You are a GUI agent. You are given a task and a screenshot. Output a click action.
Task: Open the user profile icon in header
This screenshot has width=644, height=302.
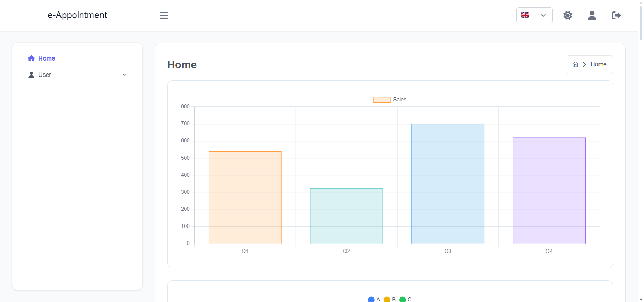(x=592, y=15)
